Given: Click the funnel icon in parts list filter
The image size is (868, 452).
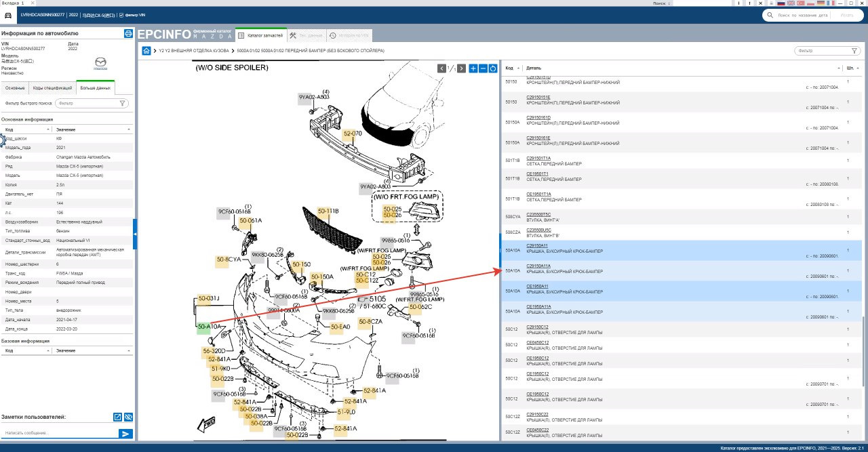Looking at the screenshot, I should pyautogui.click(x=854, y=51).
